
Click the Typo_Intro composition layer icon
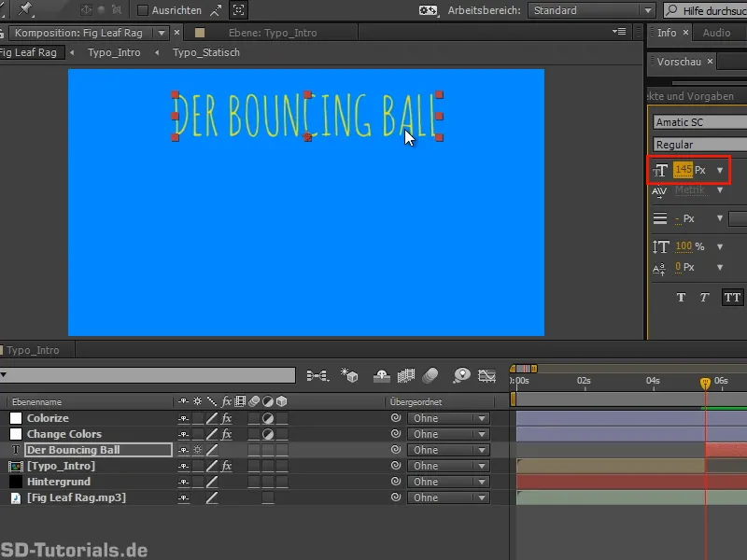16,466
